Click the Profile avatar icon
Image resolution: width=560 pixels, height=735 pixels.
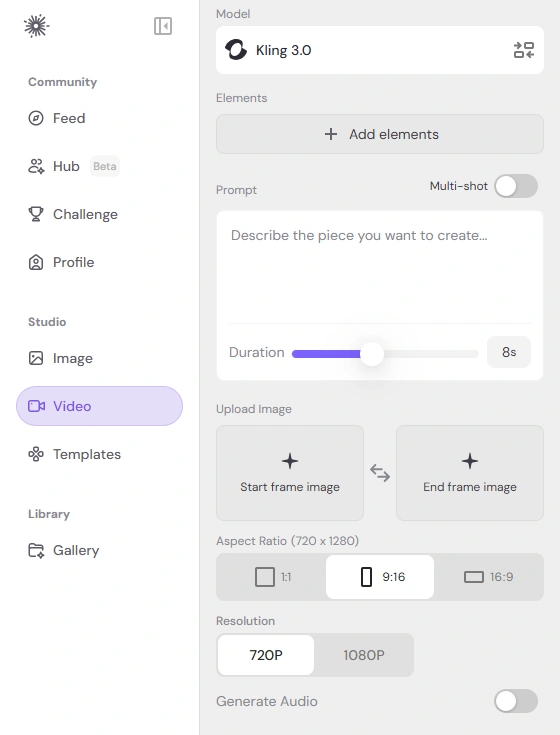[36, 262]
